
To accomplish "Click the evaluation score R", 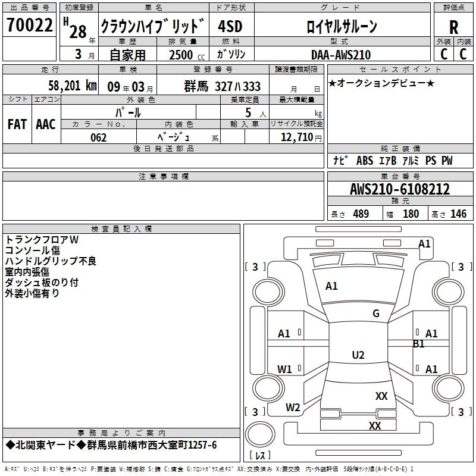I will (453, 27).
